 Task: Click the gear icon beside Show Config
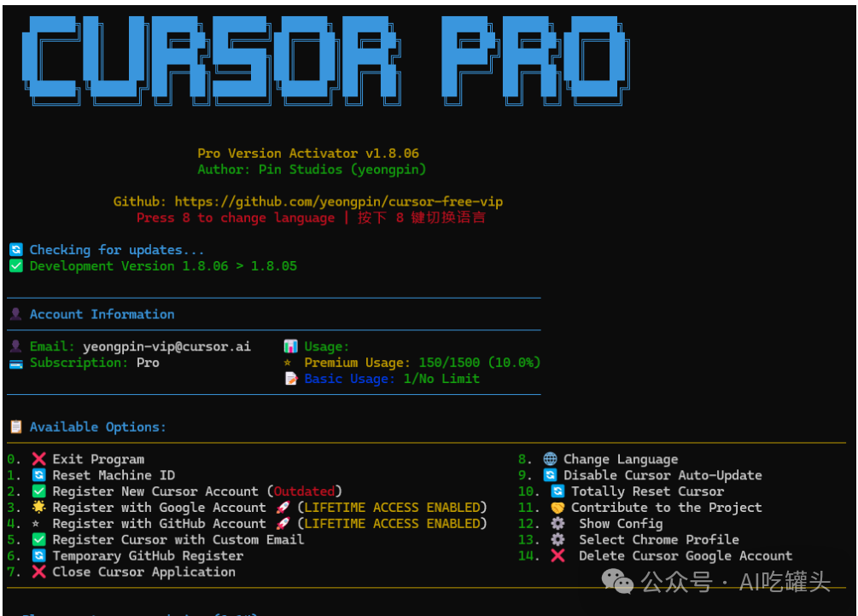[557, 524]
